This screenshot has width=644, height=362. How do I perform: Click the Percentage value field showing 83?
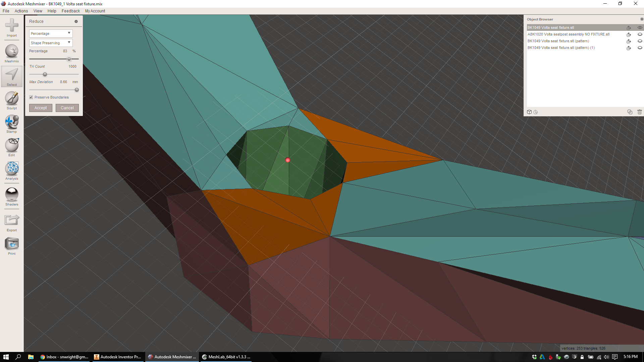[x=65, y=51]
